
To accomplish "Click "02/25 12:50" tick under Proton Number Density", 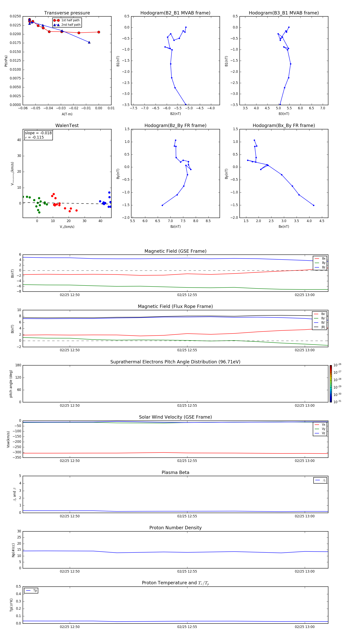I will point(70,571).
